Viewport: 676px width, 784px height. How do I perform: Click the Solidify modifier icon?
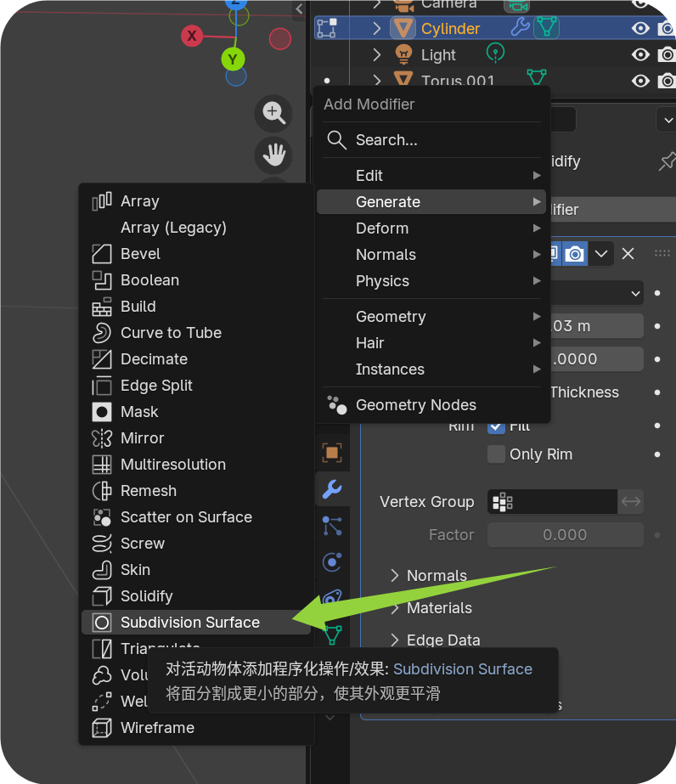[102, 596]
